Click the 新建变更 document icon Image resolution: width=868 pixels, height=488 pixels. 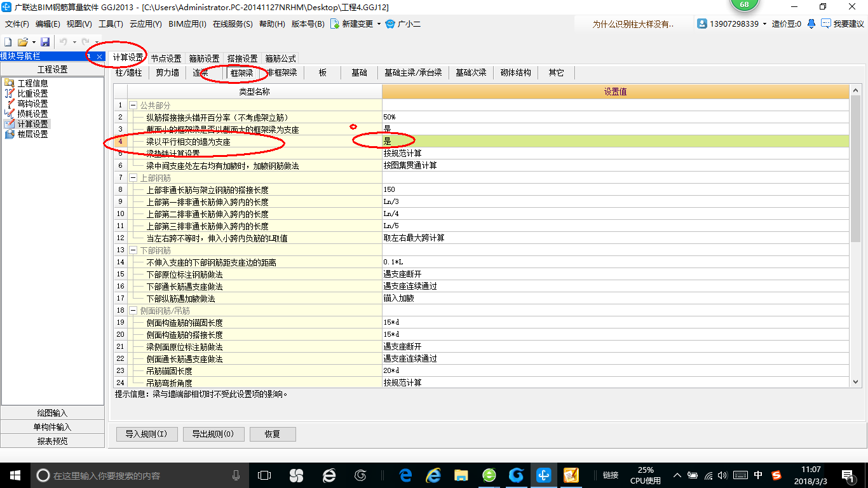click(x=334, y=24)
